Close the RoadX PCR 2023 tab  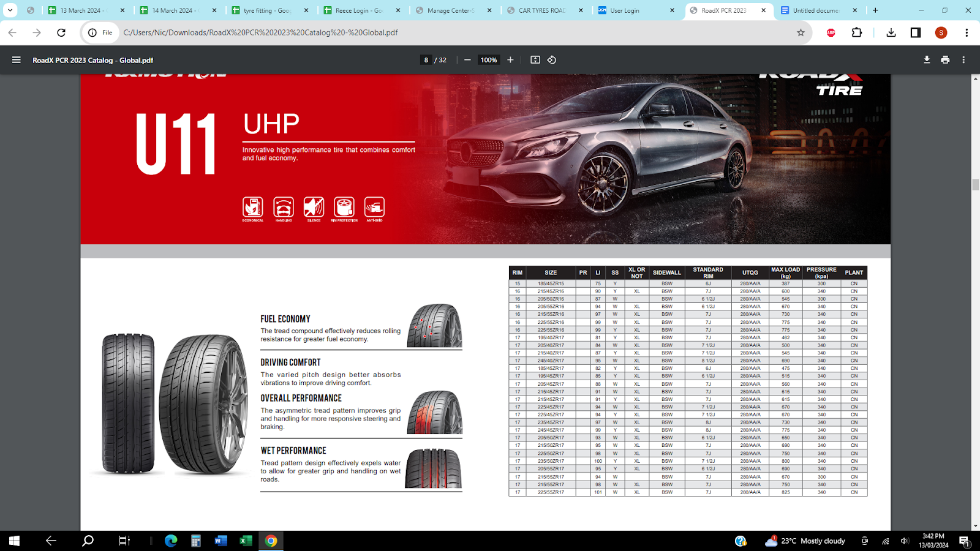[x=764, y=10]
